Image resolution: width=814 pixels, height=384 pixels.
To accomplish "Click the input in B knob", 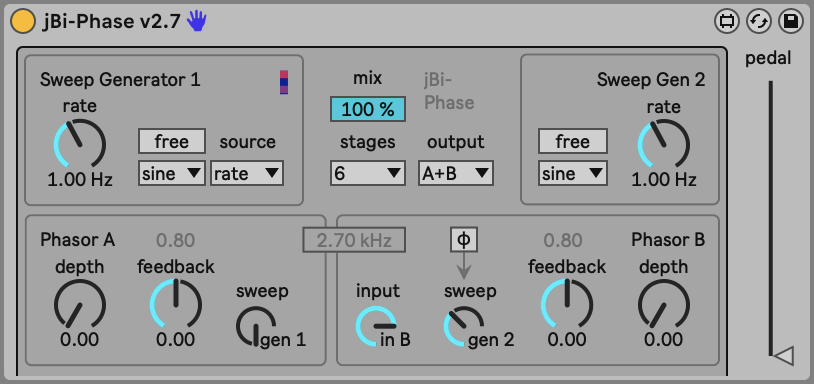I will [x=376, y=326].
